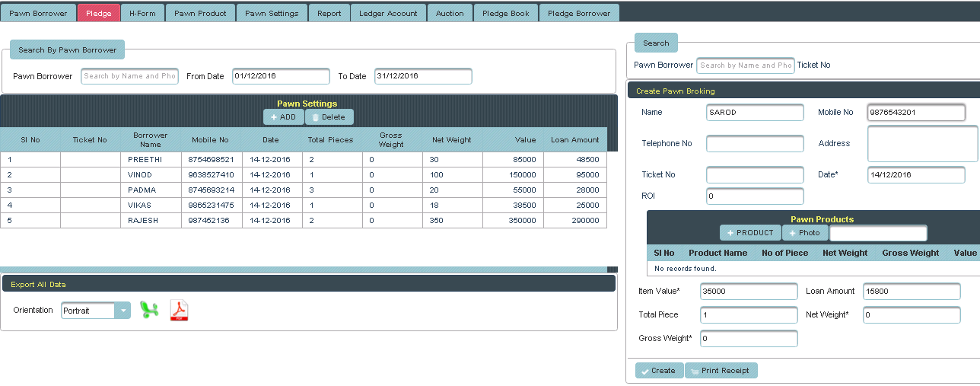Open the Orientation dropdown arrow
980x386 pixels.
[123, 311]
